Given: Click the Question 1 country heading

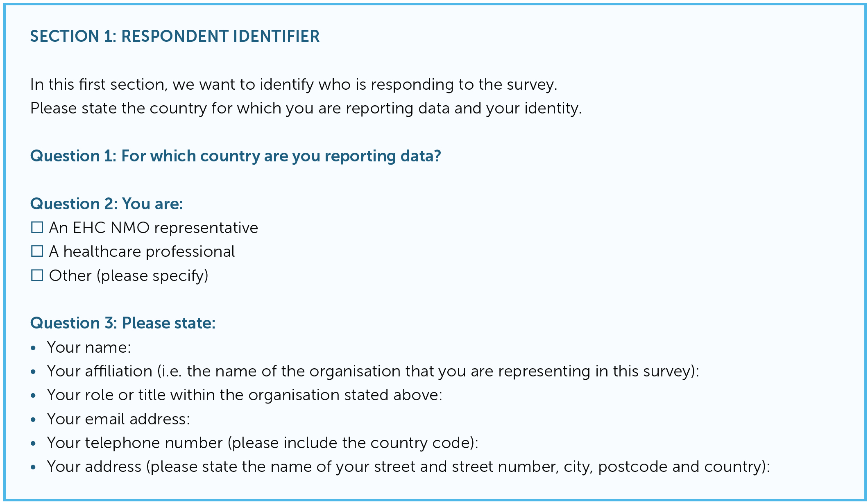Looking at the screenshot, I should pyautogui.click(x=236, y=156).
